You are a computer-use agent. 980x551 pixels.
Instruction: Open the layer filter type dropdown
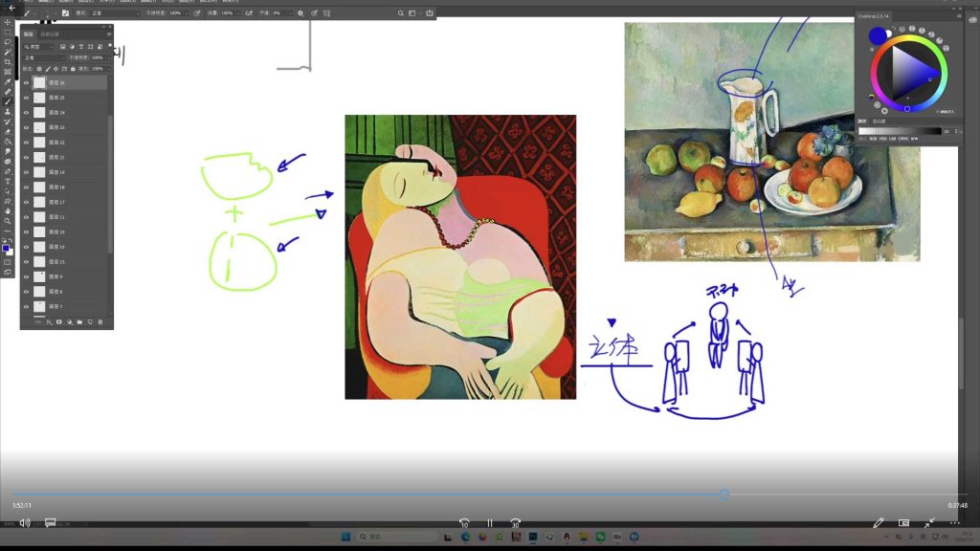(x=39, y=47)
